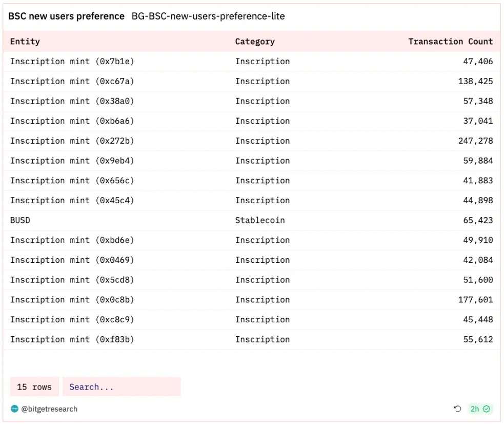Sort by the Category column header

coord(255,42)
